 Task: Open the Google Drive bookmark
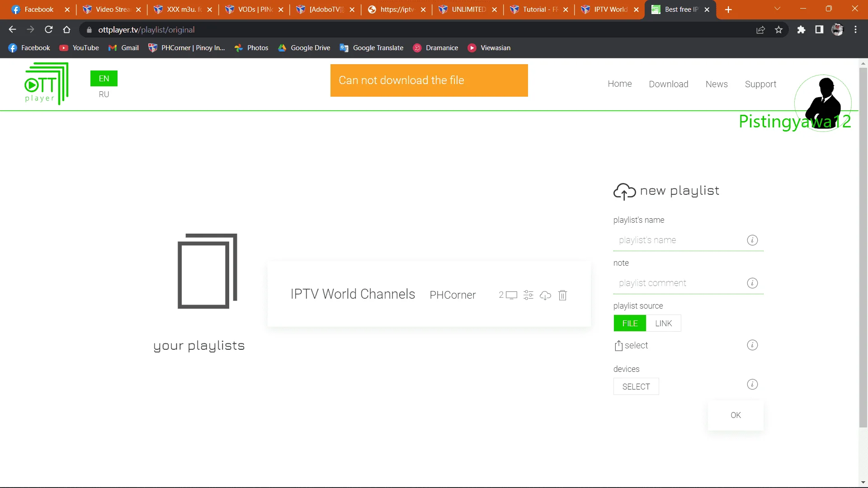pos(304,48)
